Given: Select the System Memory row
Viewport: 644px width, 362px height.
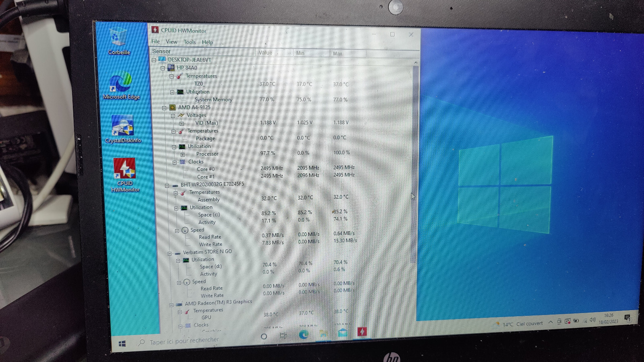Looking at the screenshot, I should (x=213, y=100).
